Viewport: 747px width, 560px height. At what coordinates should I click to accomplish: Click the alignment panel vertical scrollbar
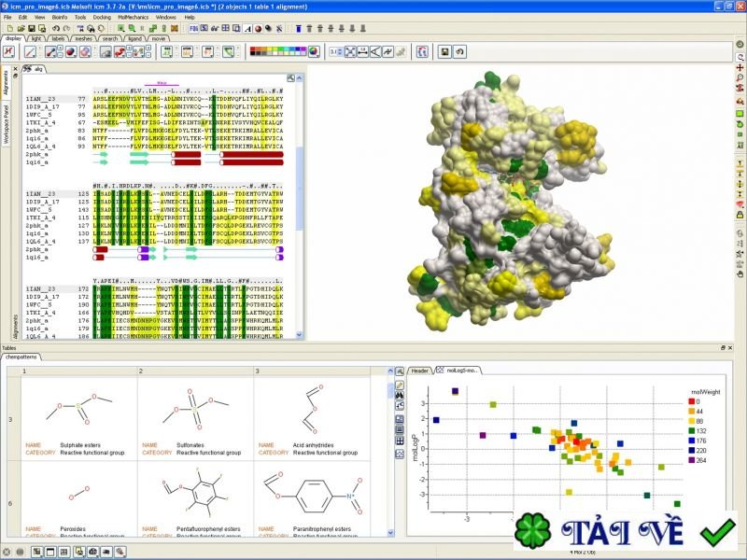point(299,205)
